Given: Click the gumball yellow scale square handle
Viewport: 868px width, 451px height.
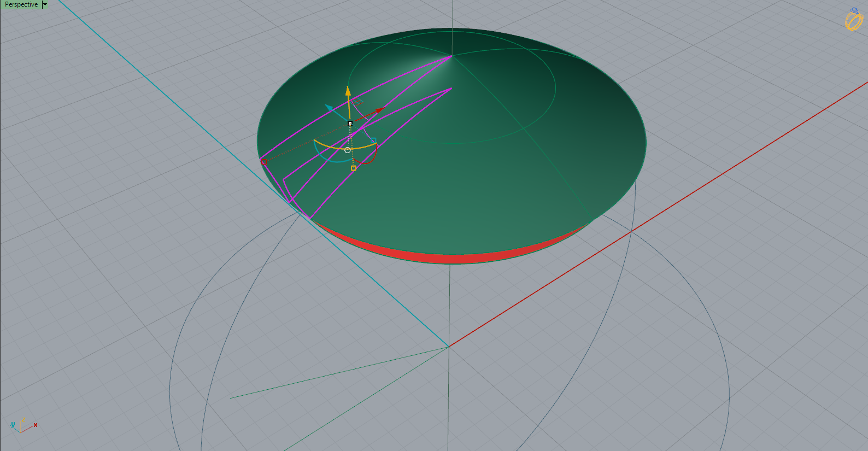Looking at the screenshot, I should tap(353, 168).
